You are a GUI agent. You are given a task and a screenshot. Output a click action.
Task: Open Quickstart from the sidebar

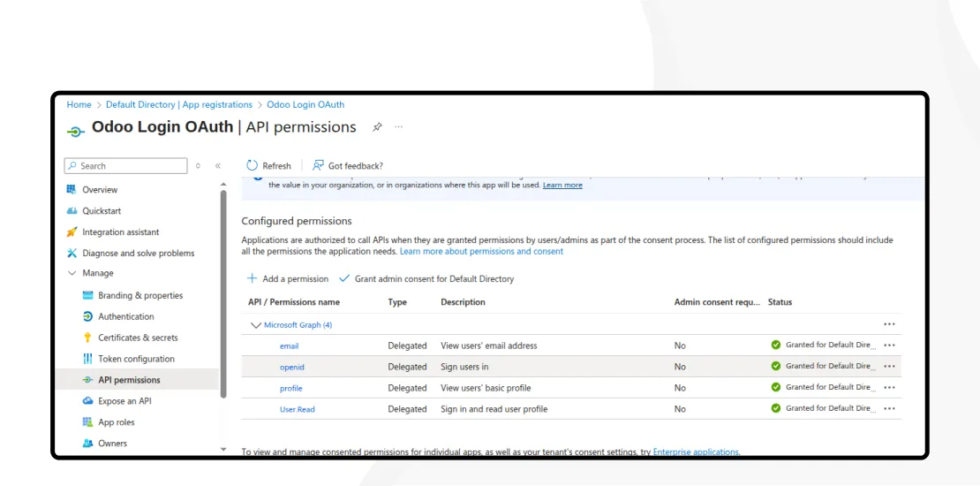tap(102, 211)
